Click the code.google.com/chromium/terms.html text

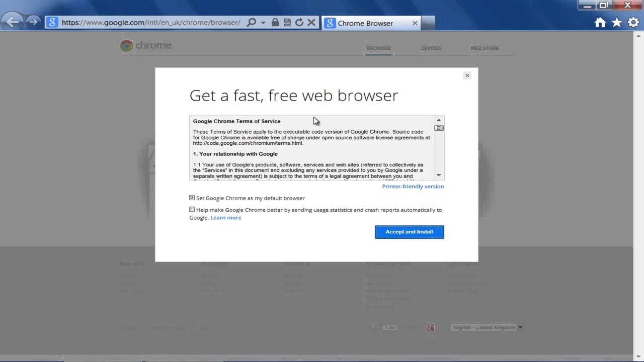pyautogui.click(x=248, y=143)
